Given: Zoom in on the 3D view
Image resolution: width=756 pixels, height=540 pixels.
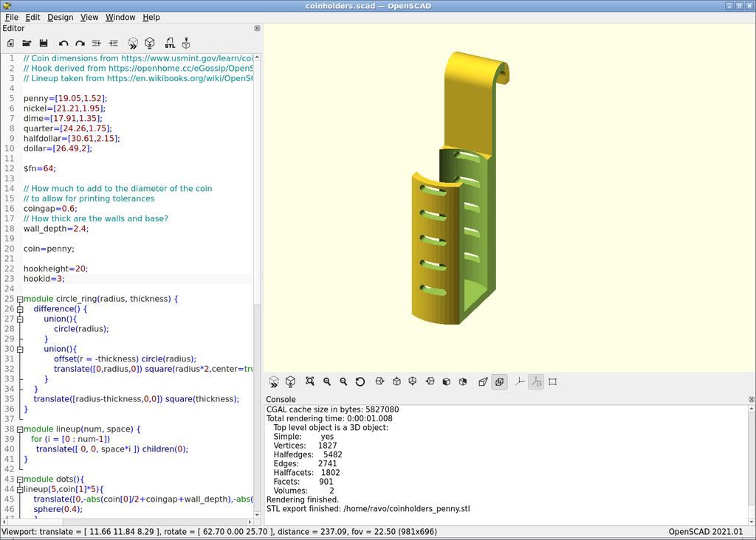Looking at the screenshot, I should 327,381.
